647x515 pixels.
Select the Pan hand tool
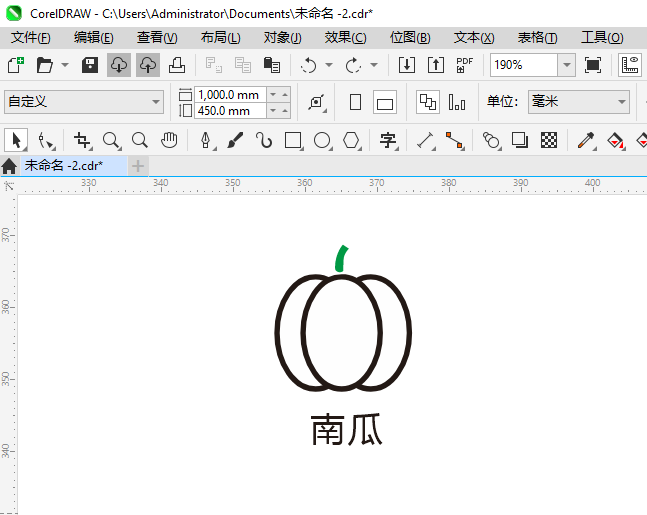tap(169, 140)
